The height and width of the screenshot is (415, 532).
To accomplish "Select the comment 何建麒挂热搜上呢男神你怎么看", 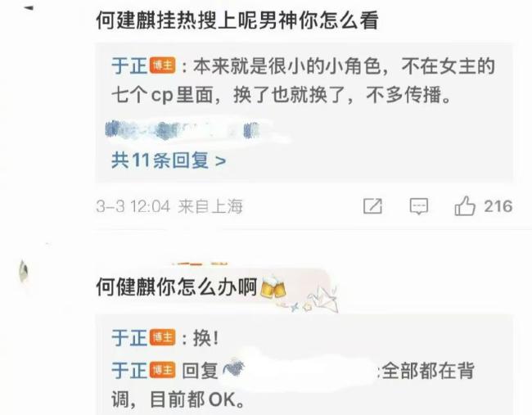I will click(x=237, y=21).
